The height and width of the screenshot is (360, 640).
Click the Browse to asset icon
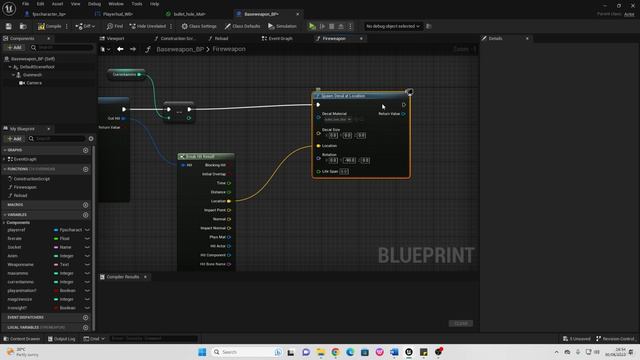coord(23,26)
